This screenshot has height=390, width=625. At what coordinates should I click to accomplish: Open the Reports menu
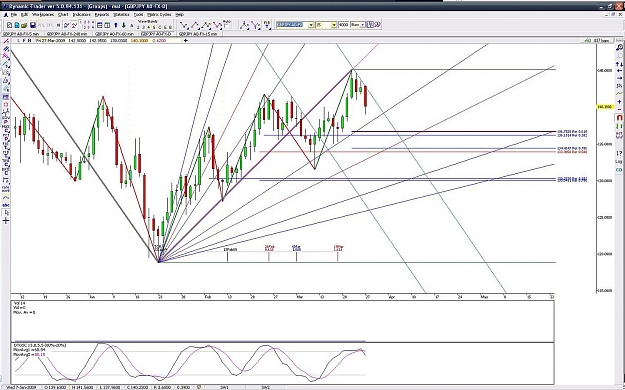coord(102,14)
